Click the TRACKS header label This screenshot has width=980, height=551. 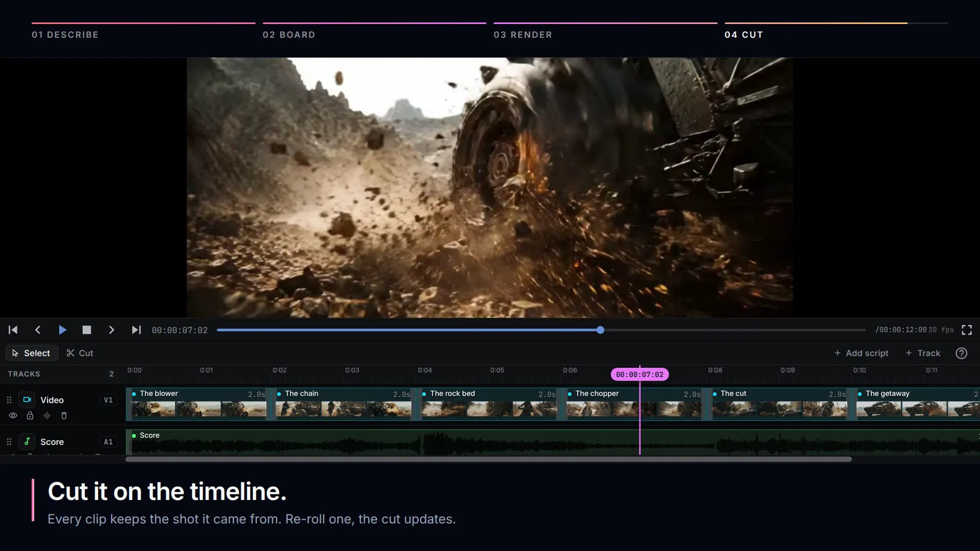coord(24,374)
